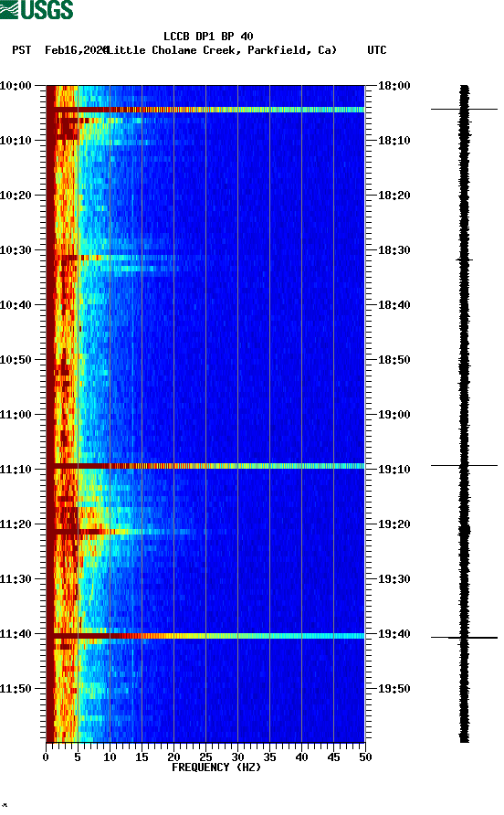Click the 30 Hz frequency tick label

(237, 757)
